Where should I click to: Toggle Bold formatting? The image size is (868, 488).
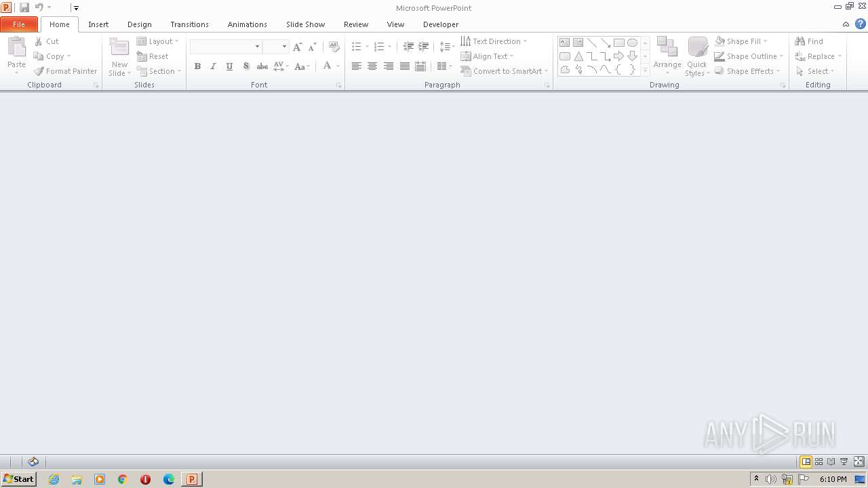(x=197, y=66)
